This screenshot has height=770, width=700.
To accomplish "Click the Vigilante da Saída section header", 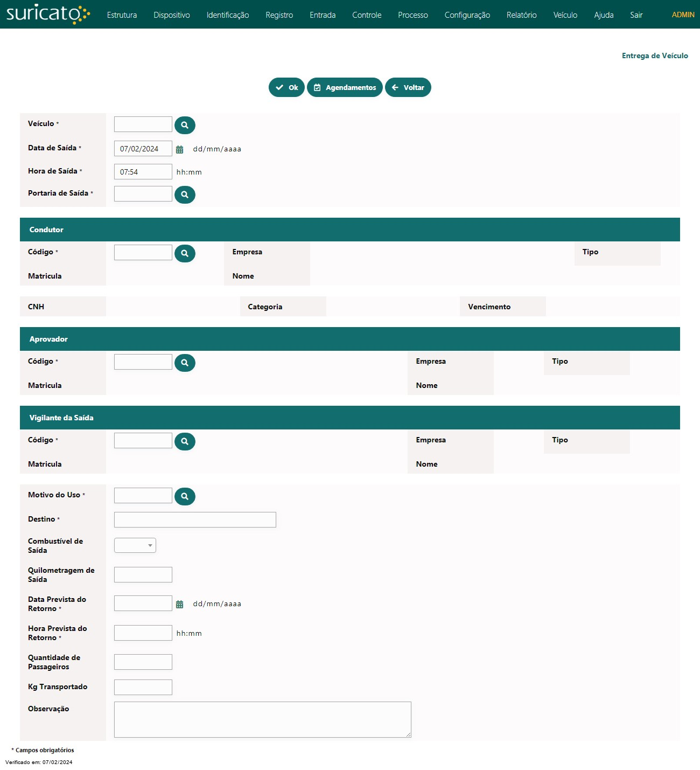I will tap(350, 418).
